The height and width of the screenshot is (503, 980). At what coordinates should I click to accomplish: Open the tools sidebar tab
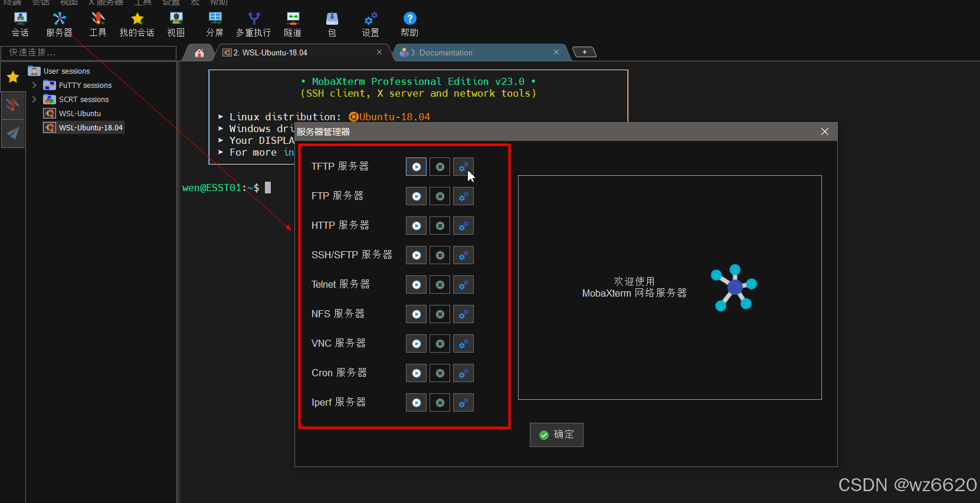13,105
